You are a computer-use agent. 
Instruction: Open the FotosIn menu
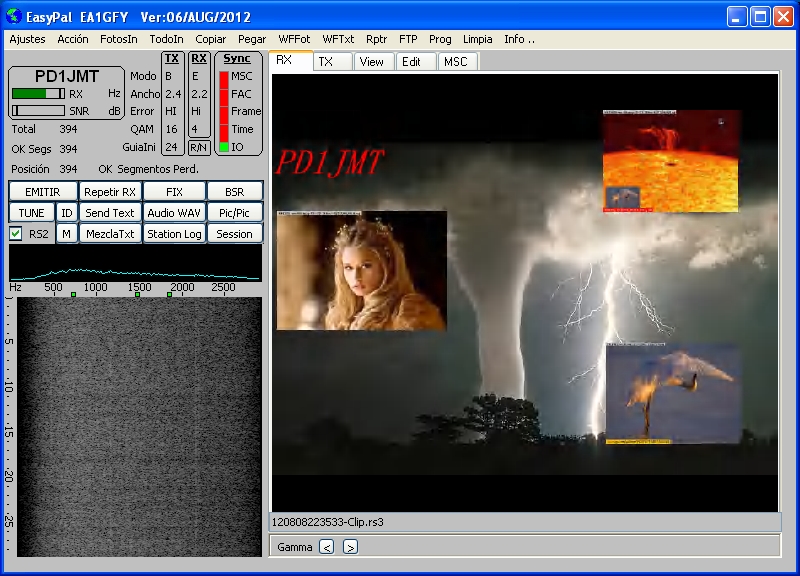click(x=119, y=39)
